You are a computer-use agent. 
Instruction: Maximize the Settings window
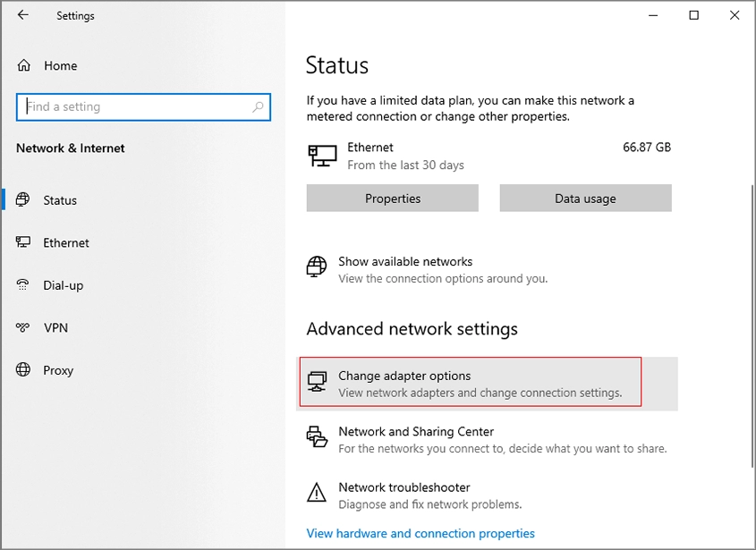pyautogui.click(x=693, y=15)
